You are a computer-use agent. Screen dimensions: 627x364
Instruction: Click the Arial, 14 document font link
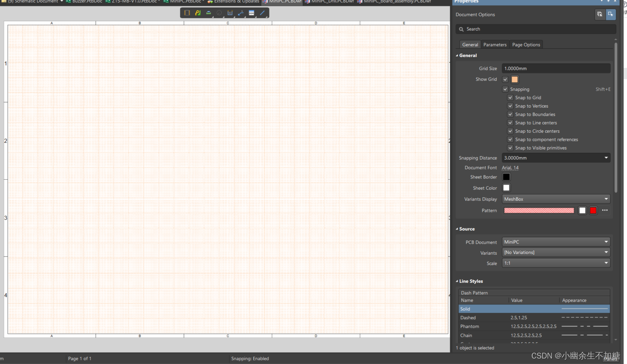point(510,168)
